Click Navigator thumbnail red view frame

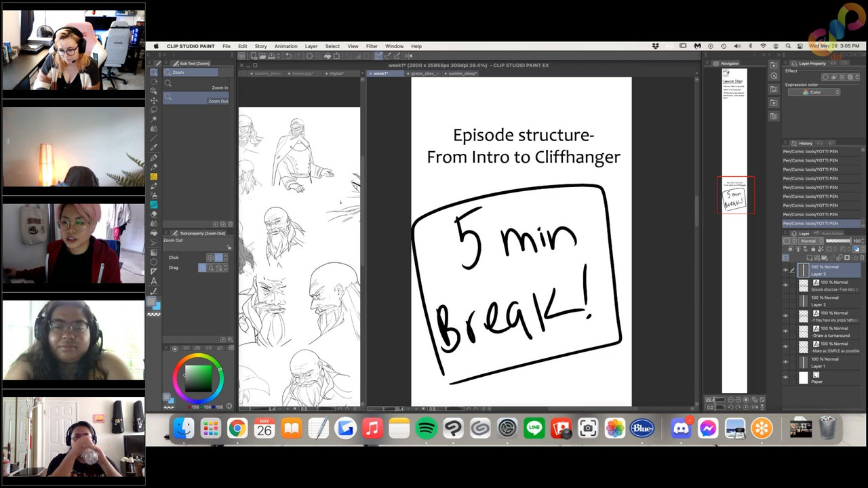coord(736,195)
